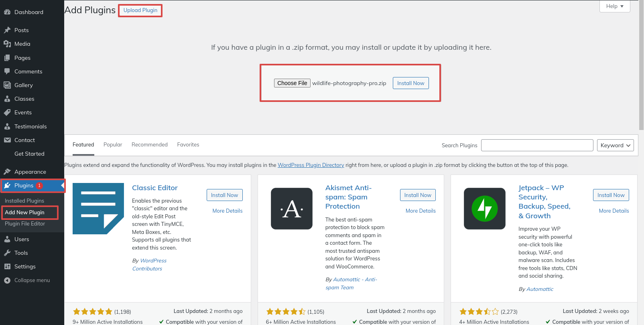The height and width of the screenshot is (325, 644).
Task: Click the Tools wrench icon
Action: click(x=7, y=253)
